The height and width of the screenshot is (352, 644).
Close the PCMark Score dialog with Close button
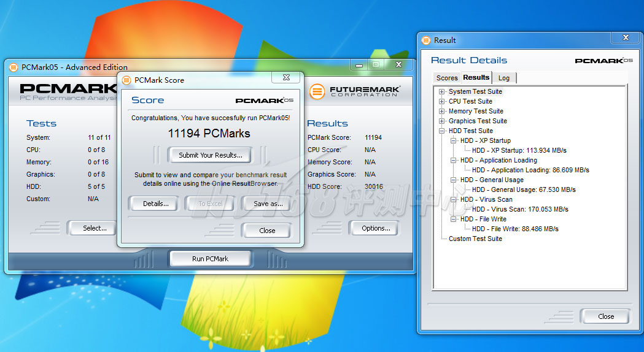click(x=267, y=231)
